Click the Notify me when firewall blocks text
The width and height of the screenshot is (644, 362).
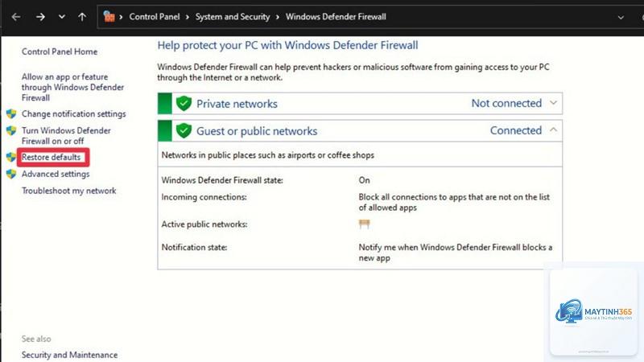456,253
